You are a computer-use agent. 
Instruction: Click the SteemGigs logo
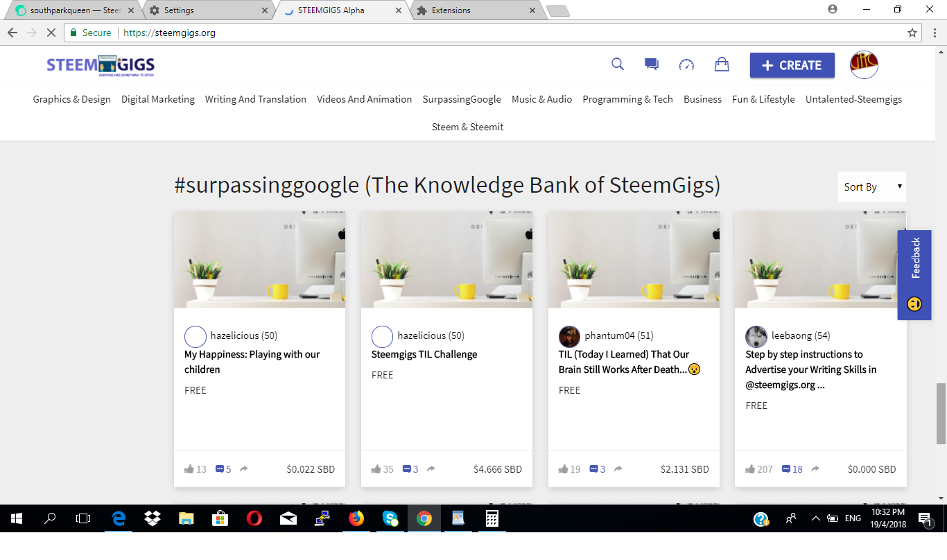coord(101,65)
